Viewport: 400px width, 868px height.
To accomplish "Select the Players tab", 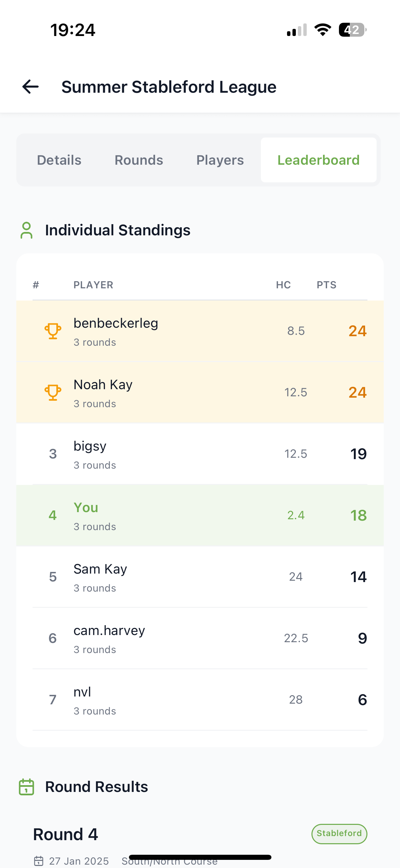I will [220, 160].
